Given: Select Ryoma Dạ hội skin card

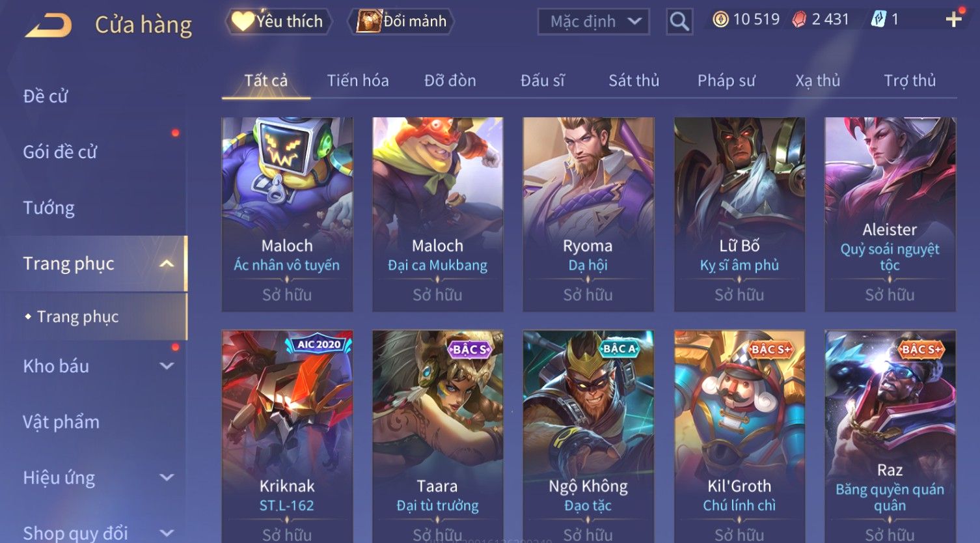Looking at the screenshot, I should click(x=588, y=214).
